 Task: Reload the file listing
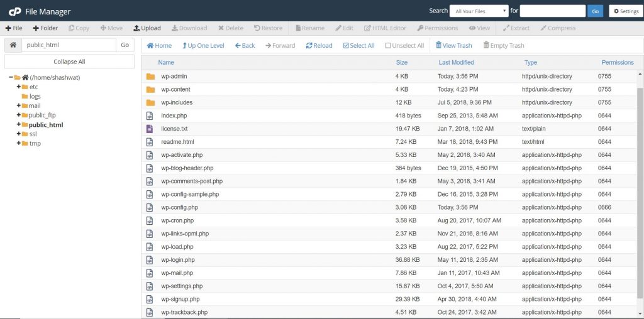coord(319,45)
